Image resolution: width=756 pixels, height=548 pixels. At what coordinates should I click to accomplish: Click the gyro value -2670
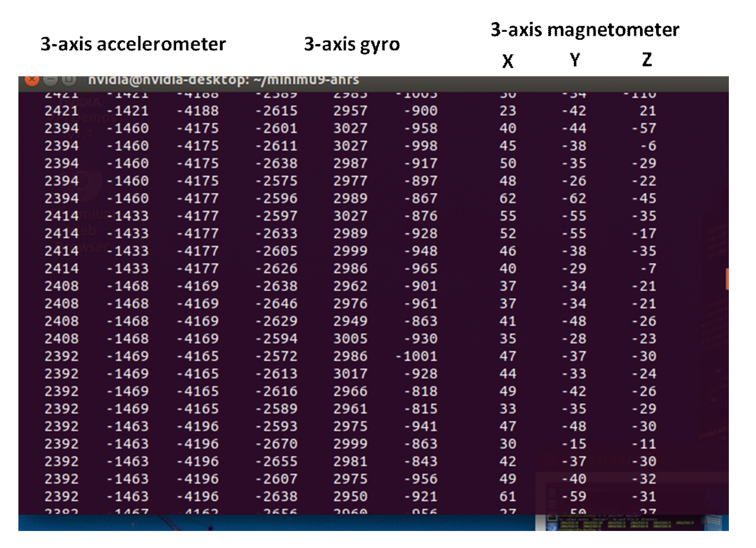coord(276,444)
